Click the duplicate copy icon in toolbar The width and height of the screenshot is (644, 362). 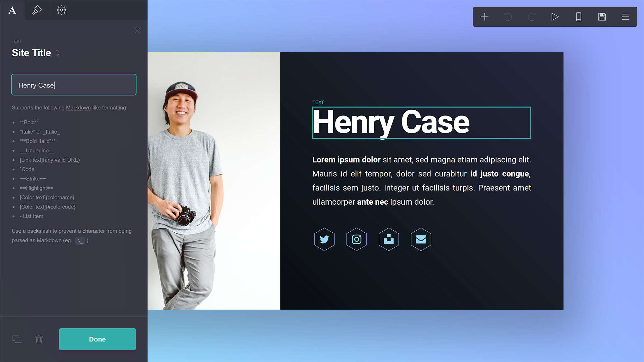[16, 339]
